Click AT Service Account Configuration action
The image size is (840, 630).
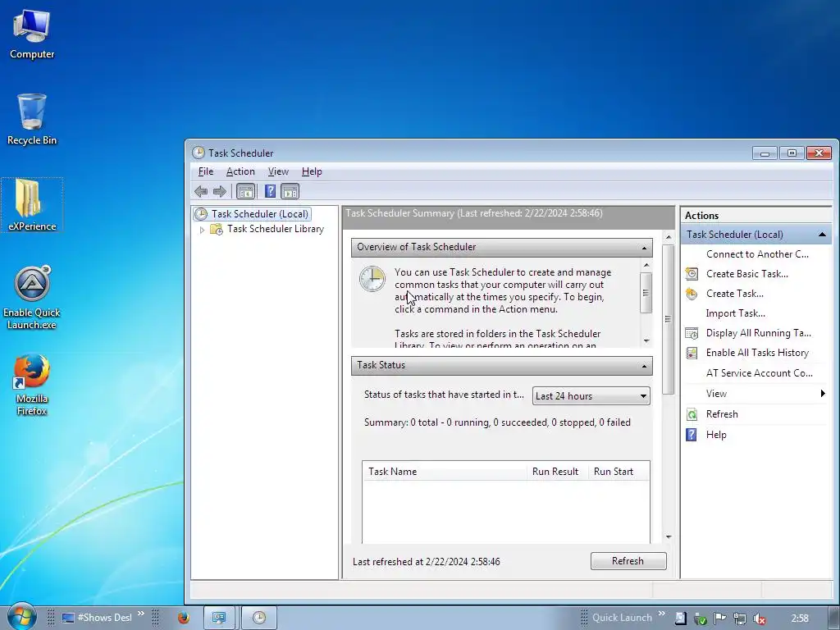click(759, 373)
